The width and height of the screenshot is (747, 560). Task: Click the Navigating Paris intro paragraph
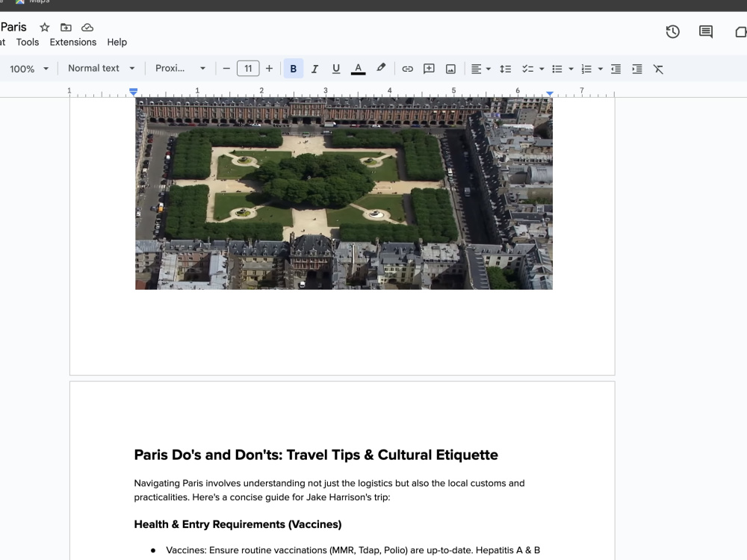pyautogui.click(x=329, y=490)
